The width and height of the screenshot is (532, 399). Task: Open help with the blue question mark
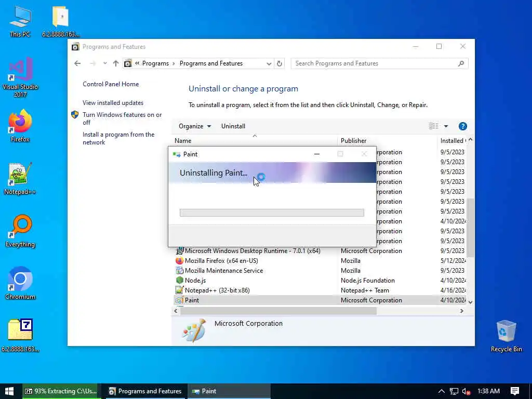click(x=462, y=126)
